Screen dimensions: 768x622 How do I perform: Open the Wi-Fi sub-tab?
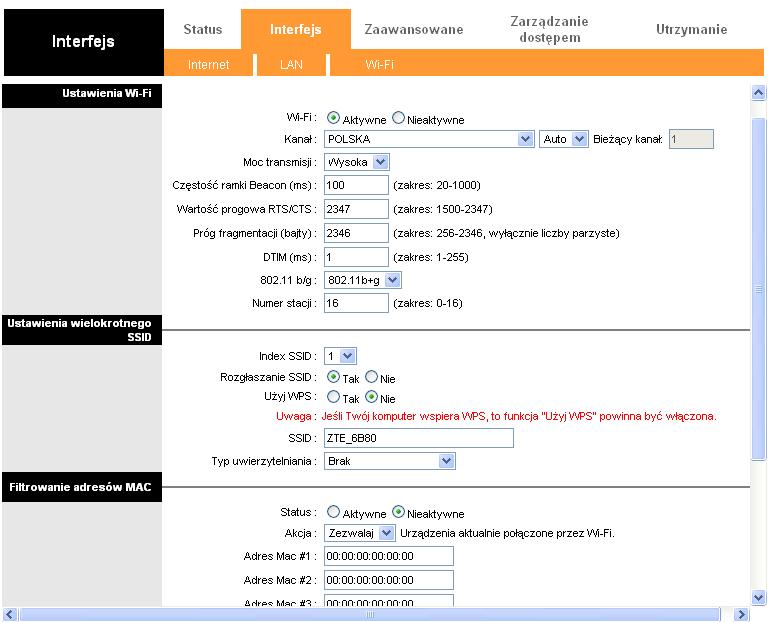pyautogui.click(x=380, y=65)
